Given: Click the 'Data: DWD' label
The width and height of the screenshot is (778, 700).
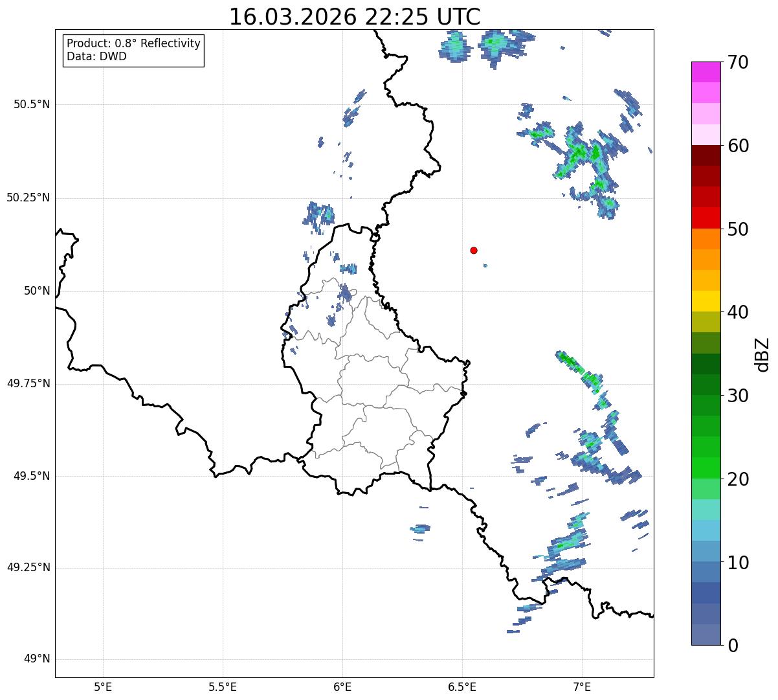Looking at the screenshot, I should (x=96, y=56).
